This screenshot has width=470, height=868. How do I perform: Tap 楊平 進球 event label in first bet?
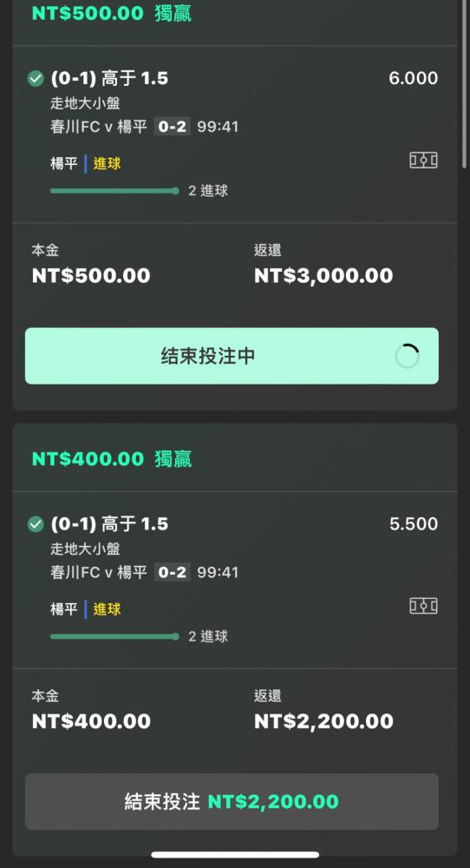[x=86, y=164]
